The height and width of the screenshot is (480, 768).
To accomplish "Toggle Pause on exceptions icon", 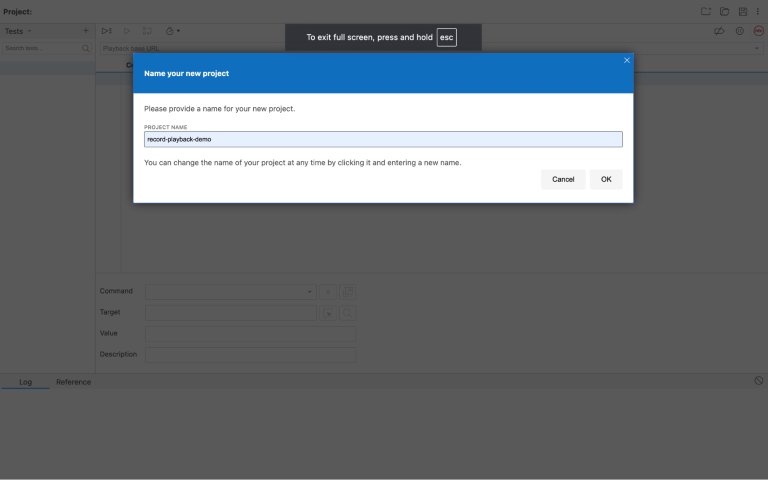I will tap(740, 31).
